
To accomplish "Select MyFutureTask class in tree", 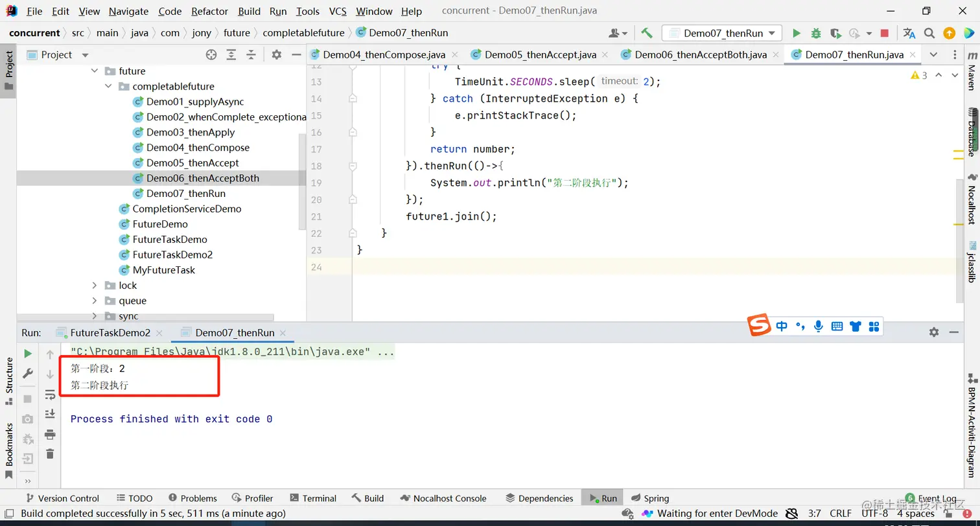I will [164, 270].
